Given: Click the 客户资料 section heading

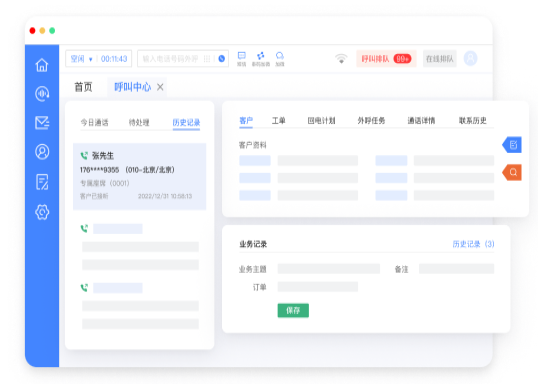Looking at the screenshot, I should point(253,145).
